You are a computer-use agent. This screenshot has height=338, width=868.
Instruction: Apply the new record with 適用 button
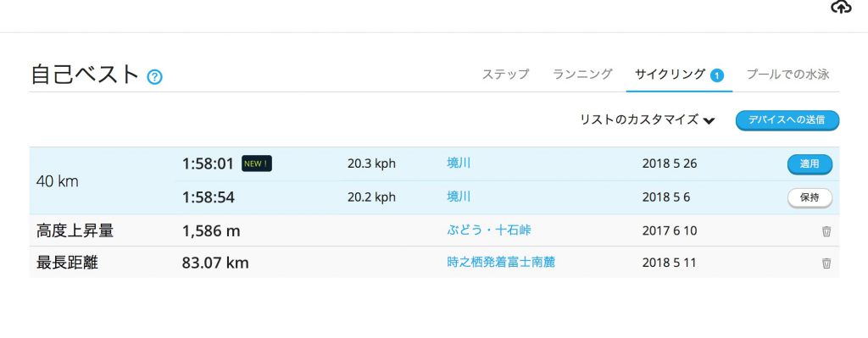coord(810,164)
